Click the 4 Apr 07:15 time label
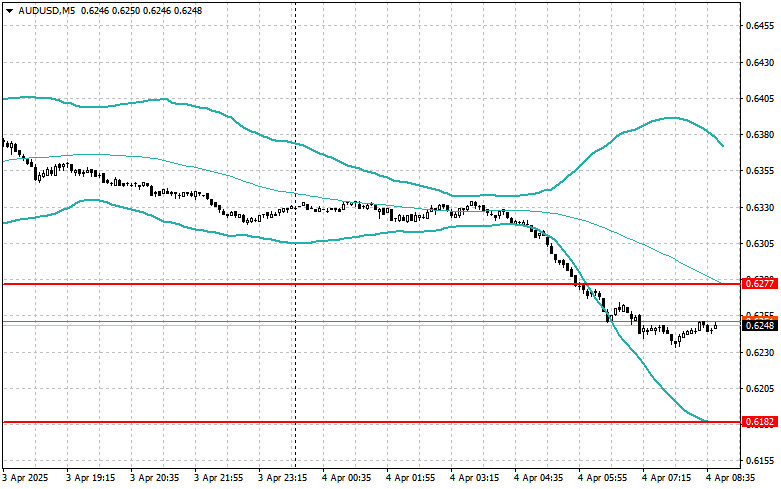Screen dimensions: 781x489 (x=666, y=478)
